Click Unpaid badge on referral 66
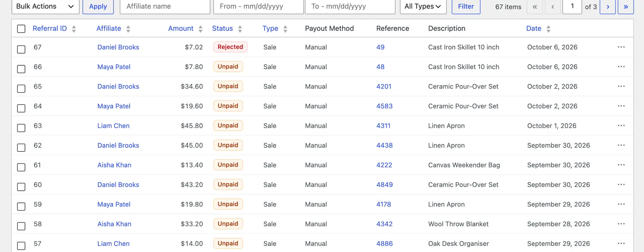The image size is (644, 252). point(228,67)
